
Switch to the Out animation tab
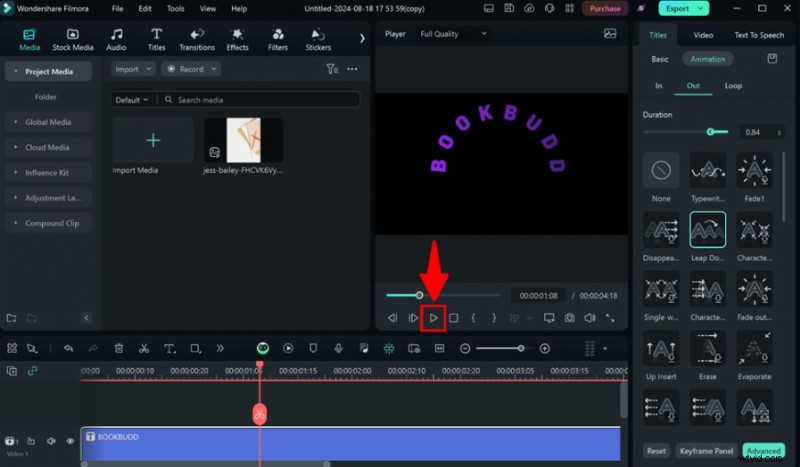[693, 86]
